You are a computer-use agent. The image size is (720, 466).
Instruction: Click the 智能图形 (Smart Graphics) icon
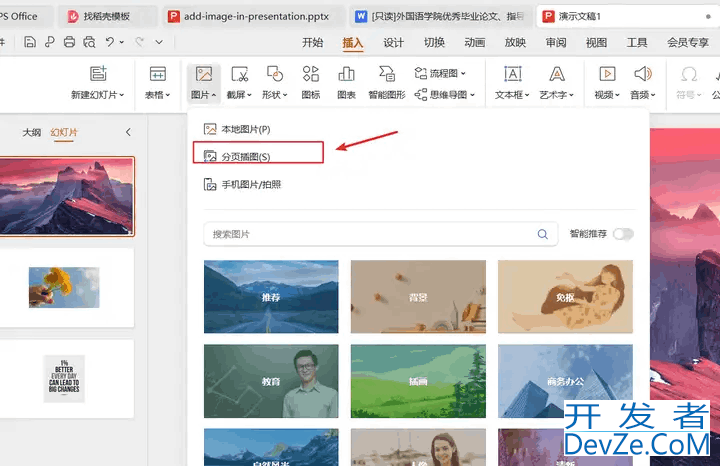coord(386,75)
